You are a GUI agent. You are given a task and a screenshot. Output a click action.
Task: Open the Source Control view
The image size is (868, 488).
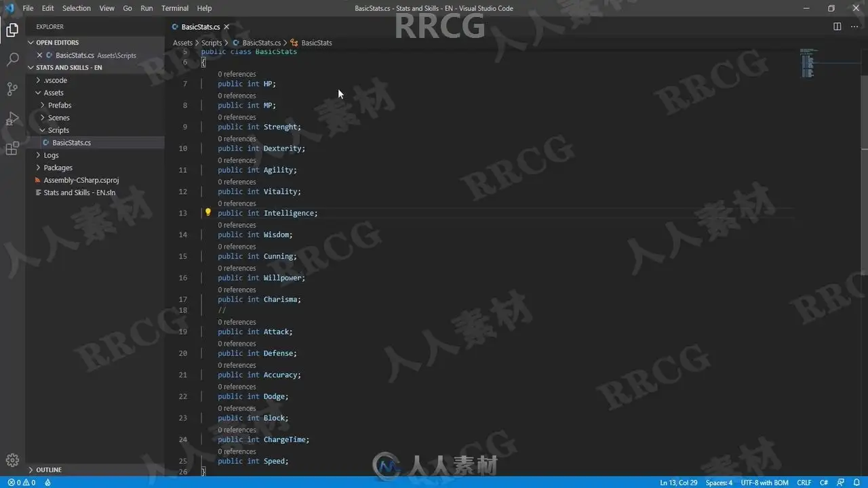tap(12, 89)
